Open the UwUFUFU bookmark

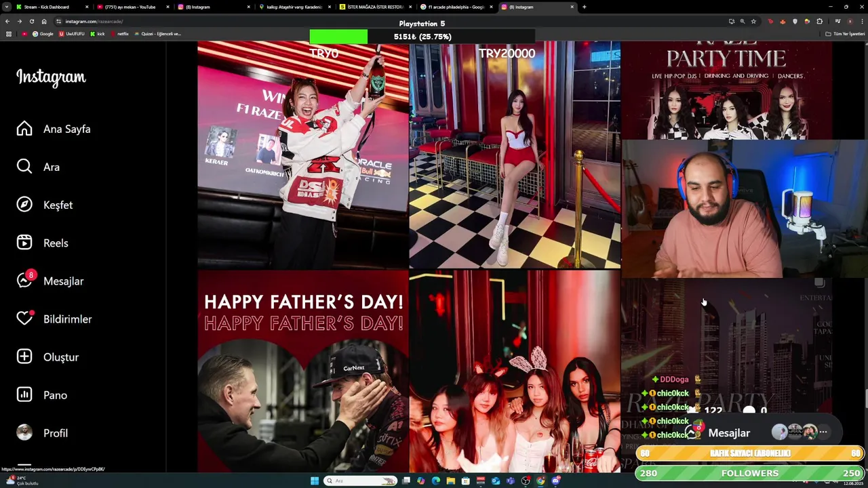(x=72, y=34)
